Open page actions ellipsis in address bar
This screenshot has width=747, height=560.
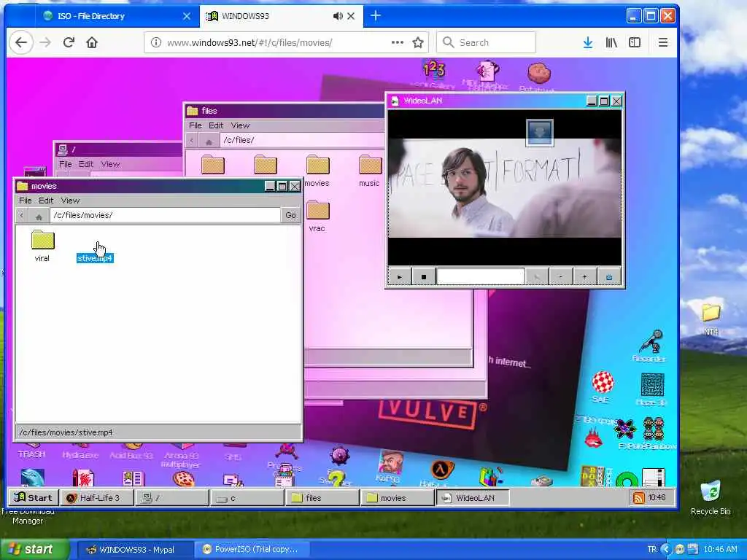[398, 42]
